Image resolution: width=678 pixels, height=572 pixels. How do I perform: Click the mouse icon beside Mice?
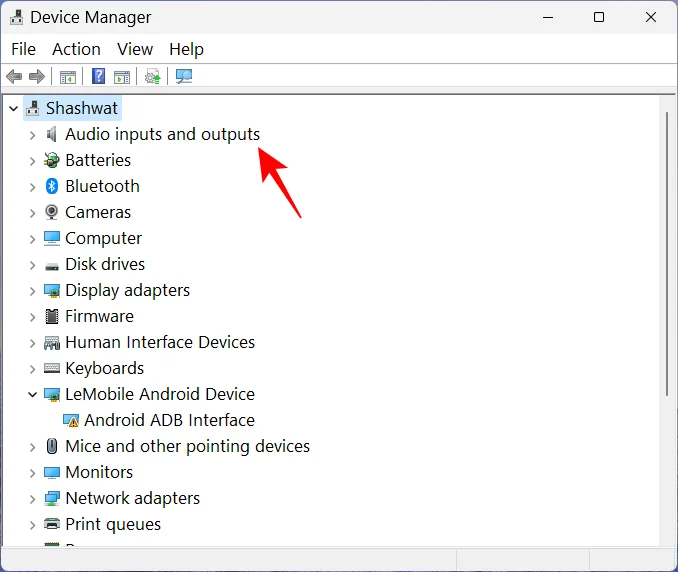click(x=52, y=446)
